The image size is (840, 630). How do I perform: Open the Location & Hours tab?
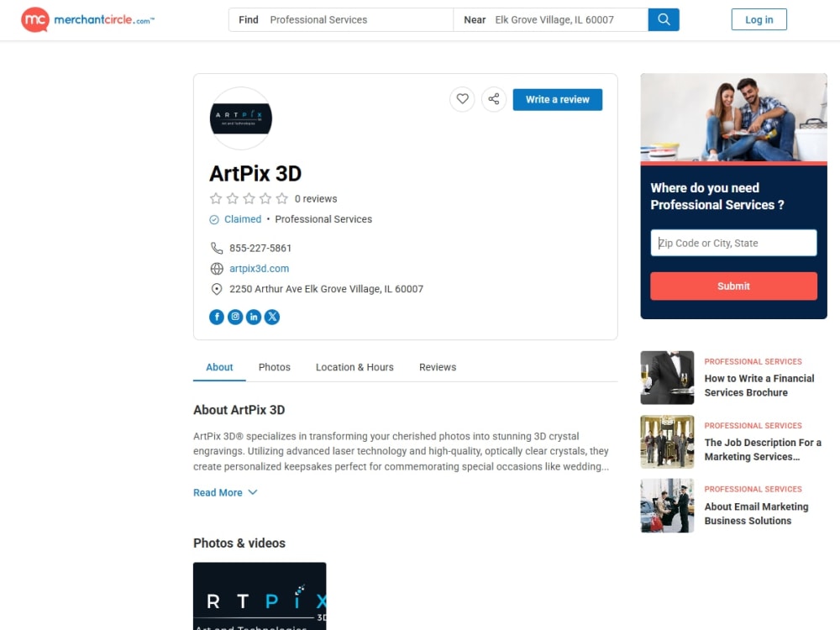click(x=354, y=367)
